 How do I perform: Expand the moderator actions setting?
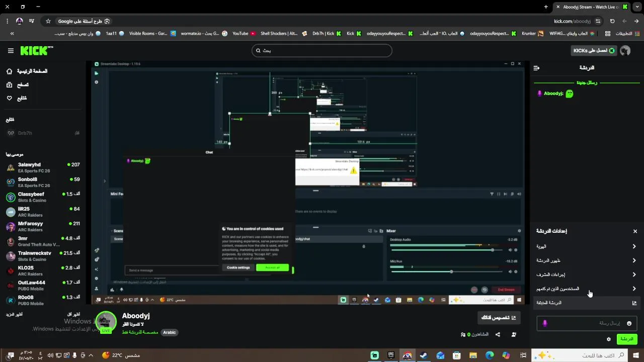[587, 275]
